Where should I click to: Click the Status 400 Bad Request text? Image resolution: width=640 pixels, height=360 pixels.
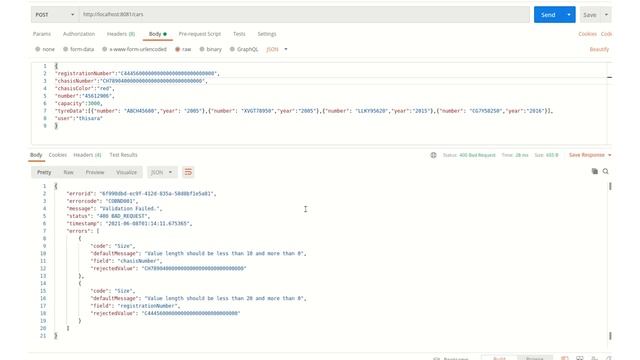469,155
